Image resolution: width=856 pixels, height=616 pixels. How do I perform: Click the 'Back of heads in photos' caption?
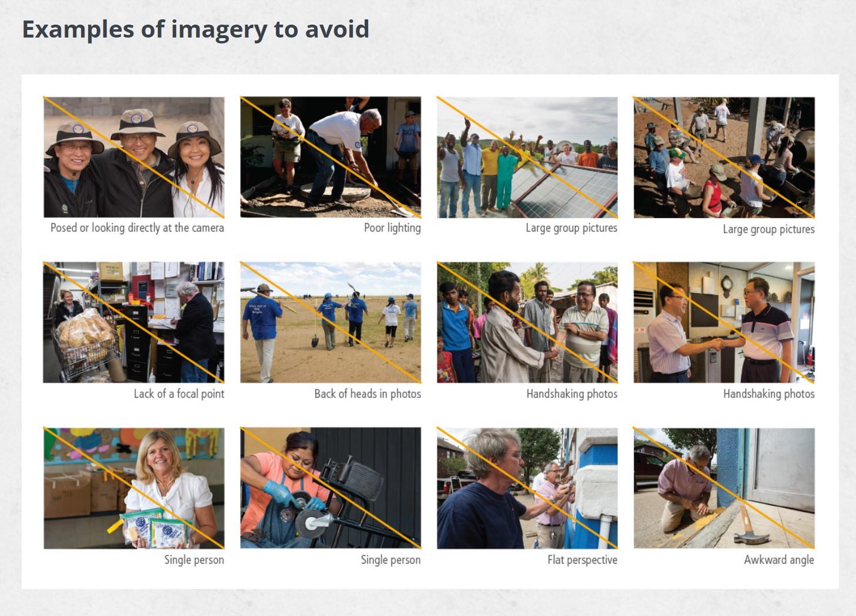point(368,394)
